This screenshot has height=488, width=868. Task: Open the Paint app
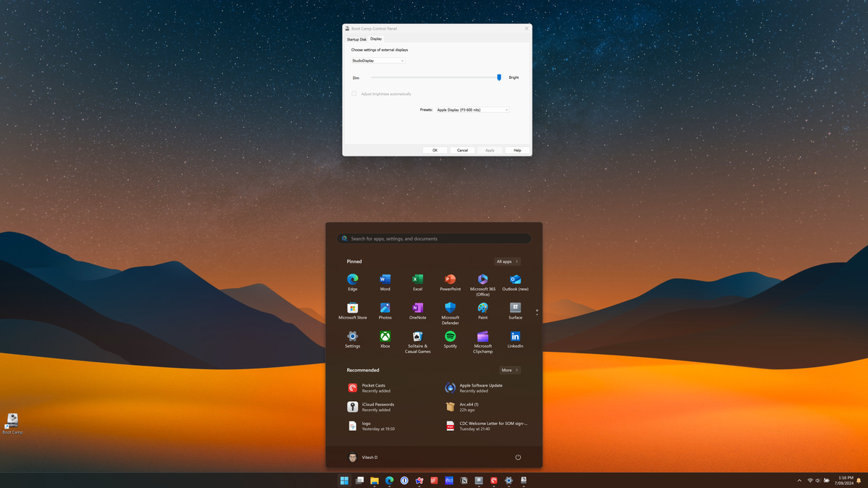coord(482,308)
